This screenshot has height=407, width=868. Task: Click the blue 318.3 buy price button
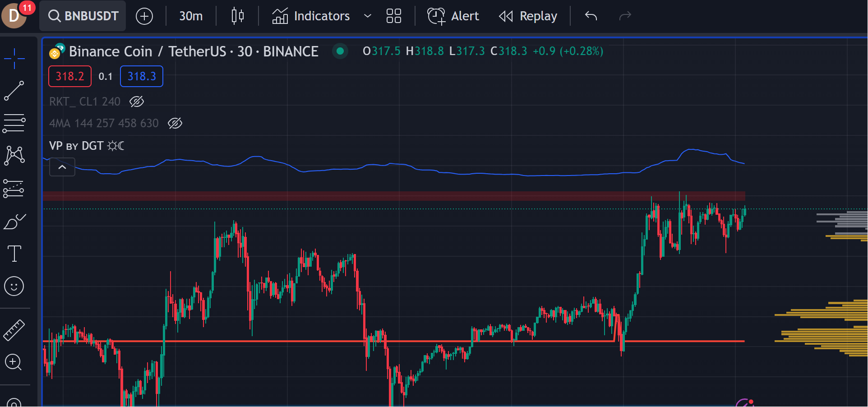pos(142,76)
